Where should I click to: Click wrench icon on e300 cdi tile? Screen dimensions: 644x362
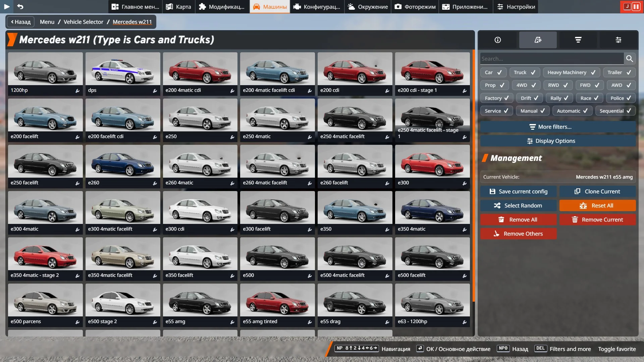(x=232, y=229)
